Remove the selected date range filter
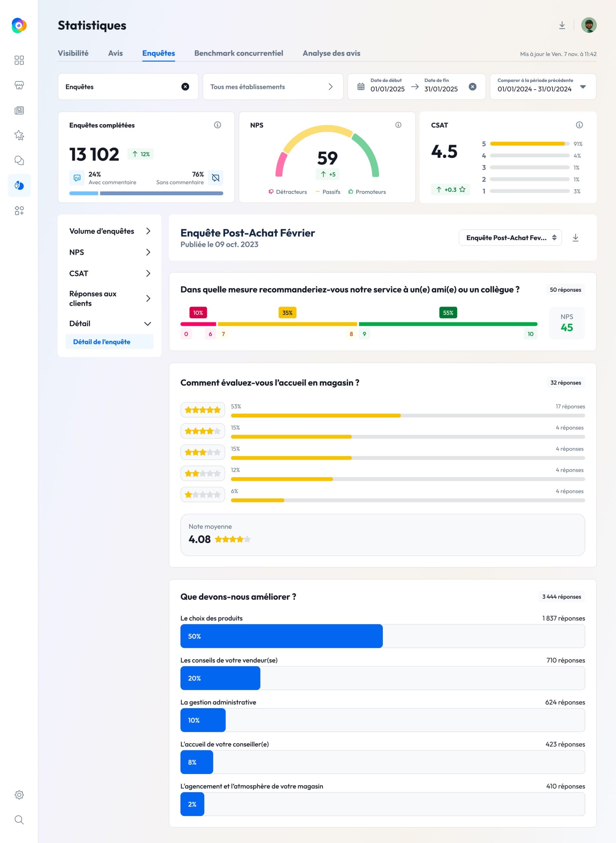616x843 pixels. [473, 87]
